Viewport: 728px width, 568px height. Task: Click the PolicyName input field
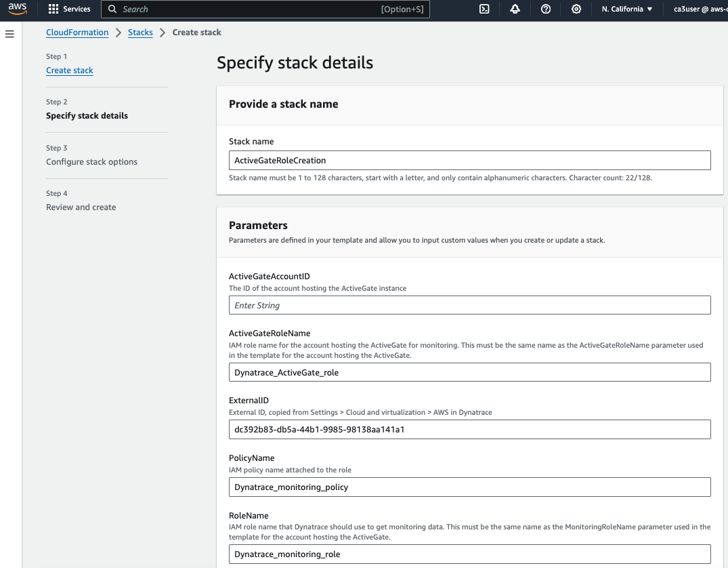pos(469,487)
